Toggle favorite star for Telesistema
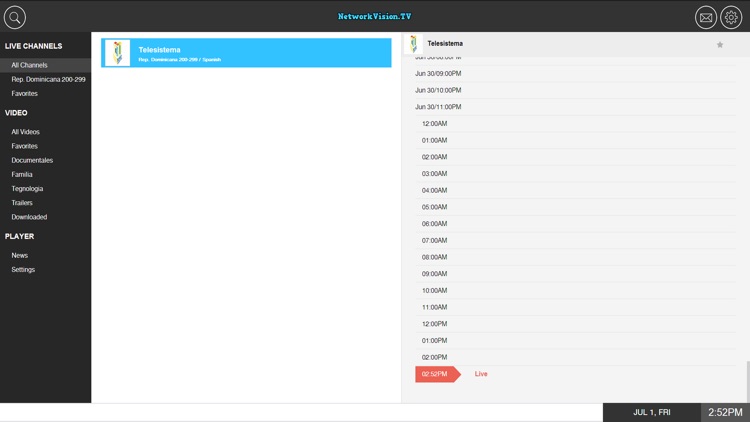Screen dimensions: 750x422 [x=719, y=44]
